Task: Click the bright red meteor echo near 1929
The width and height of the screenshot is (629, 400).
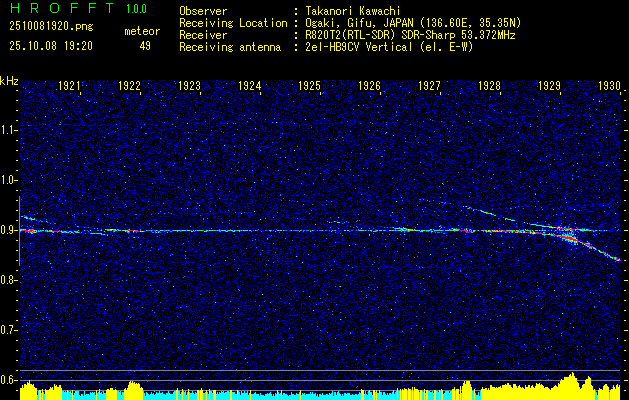Action: [568, 239]
